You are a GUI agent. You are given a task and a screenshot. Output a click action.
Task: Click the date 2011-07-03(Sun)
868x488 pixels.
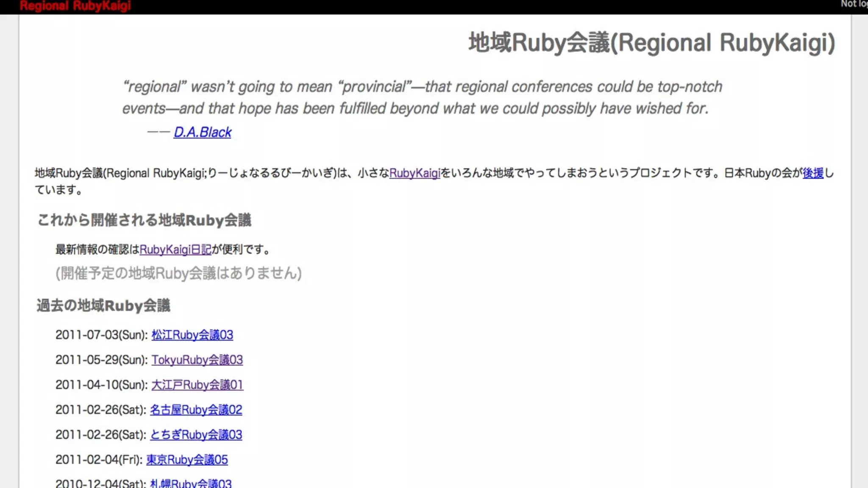click(x=101, y=335)
